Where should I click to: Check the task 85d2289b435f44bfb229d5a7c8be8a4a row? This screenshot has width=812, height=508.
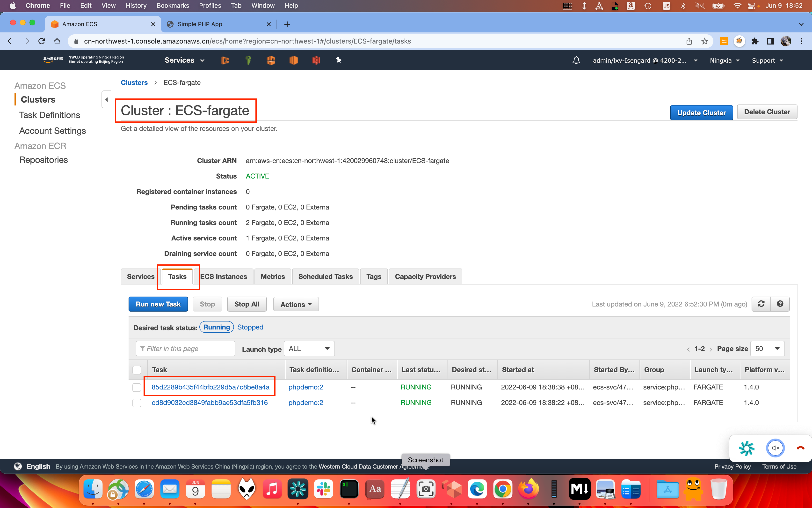(137, 387)
